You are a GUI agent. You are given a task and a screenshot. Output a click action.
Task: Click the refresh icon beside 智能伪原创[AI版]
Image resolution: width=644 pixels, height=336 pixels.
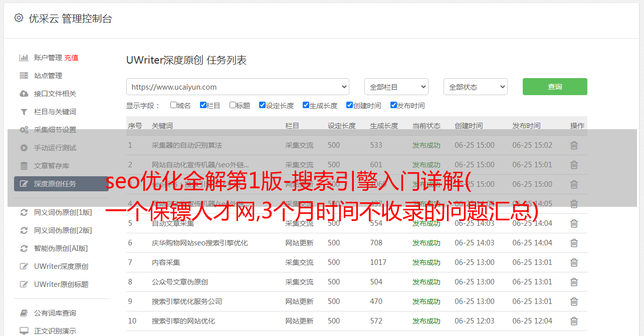pyautogui.click(x=24, y=248)
